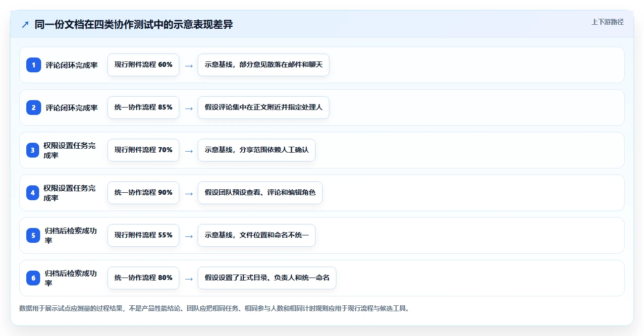Click chip 示意基线，文件位置和命名不统一

pos(257,235)
